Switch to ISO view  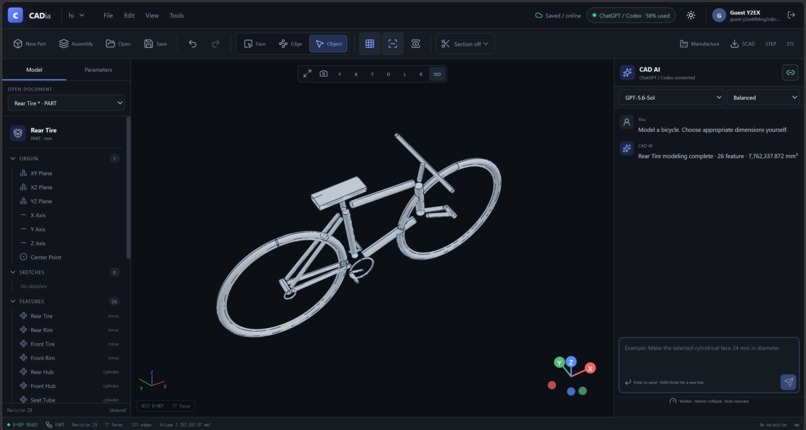pyautogui.click(x=437, y=74)
